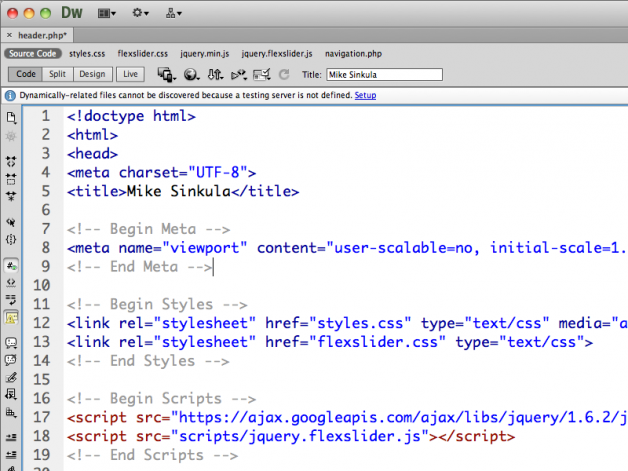The height and width of the screenshot is (471, 628).
Task: Open the Layout workspace menu in title bar
Action: (x=107, y=14)
